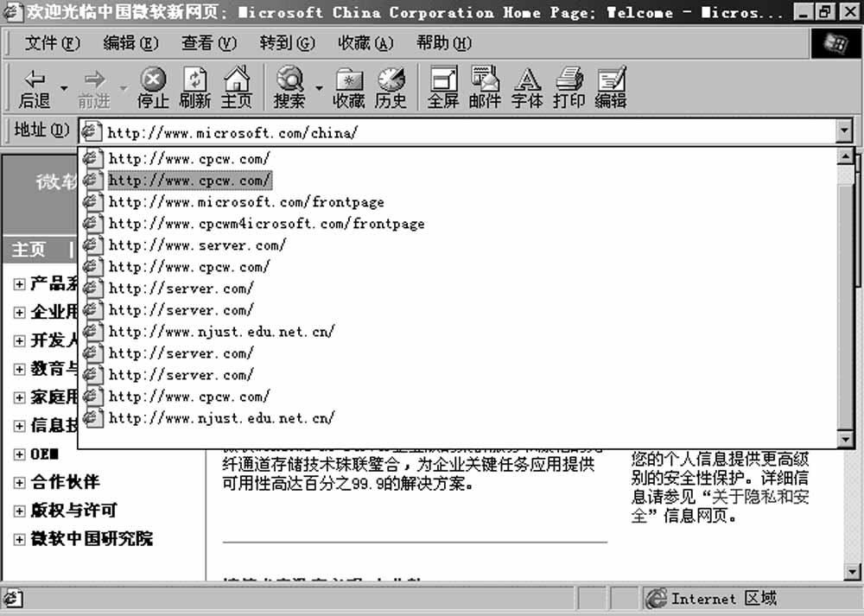Open the 收藏(A) menu
The width and height of the screenshot is (864, 616).
coord(365,43)
